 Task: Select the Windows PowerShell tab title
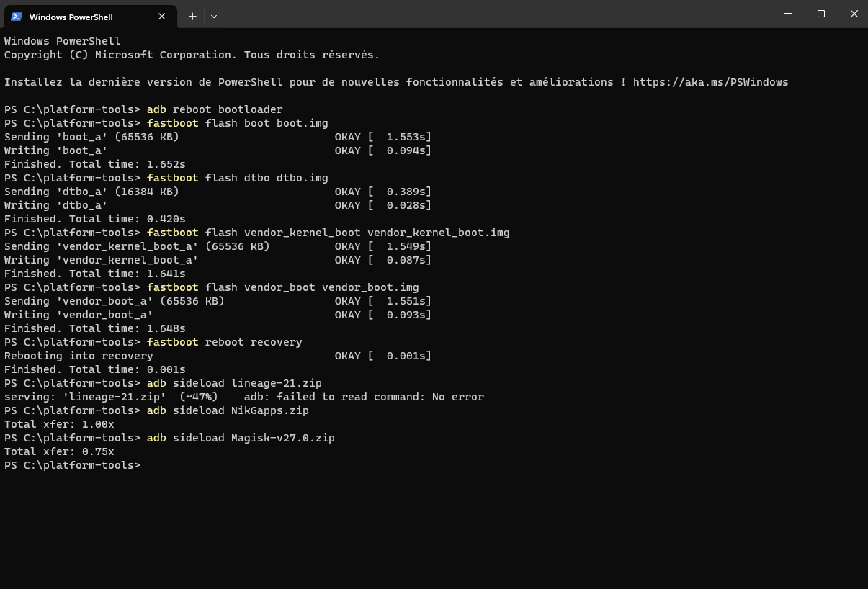point(71,17)
